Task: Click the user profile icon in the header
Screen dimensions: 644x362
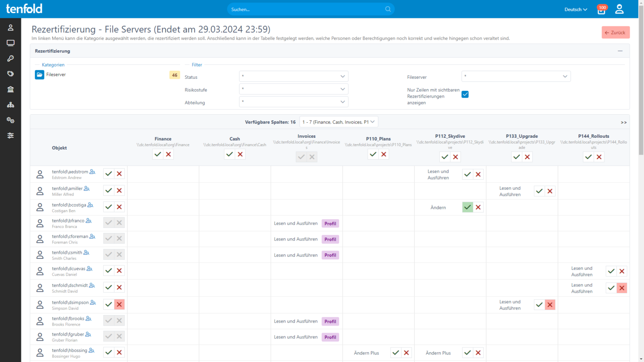Action: pyautogui.click(x=619, y=9)
